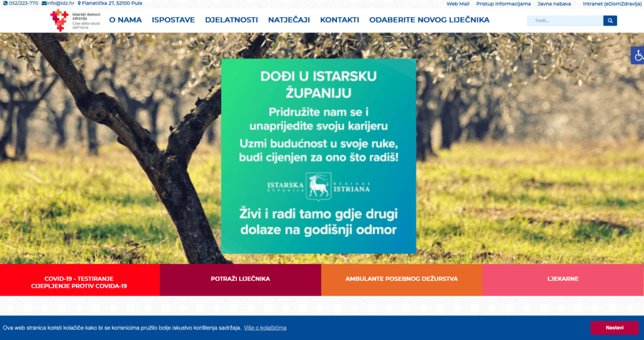Open Intranet (eDomZdravlja) link
The height and width of the screenshot is (340, 644).
pyautogui.click(x=613, y=4)
